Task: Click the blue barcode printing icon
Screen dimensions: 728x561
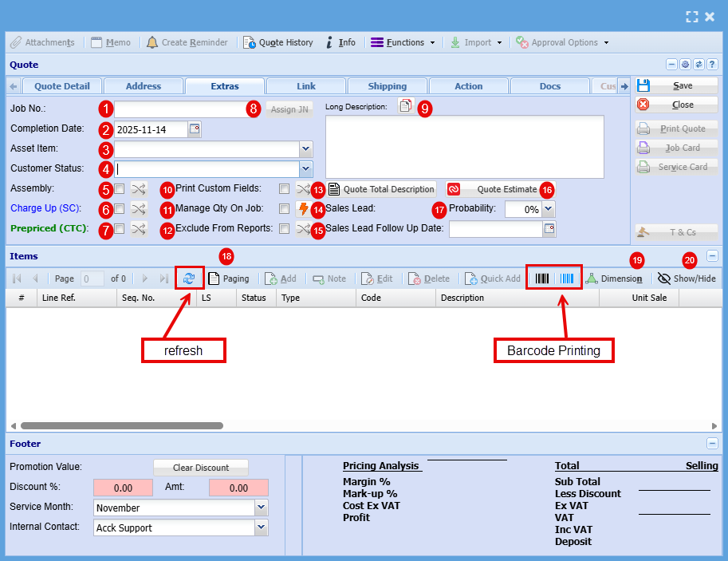Action: click(x=566, y=279)
